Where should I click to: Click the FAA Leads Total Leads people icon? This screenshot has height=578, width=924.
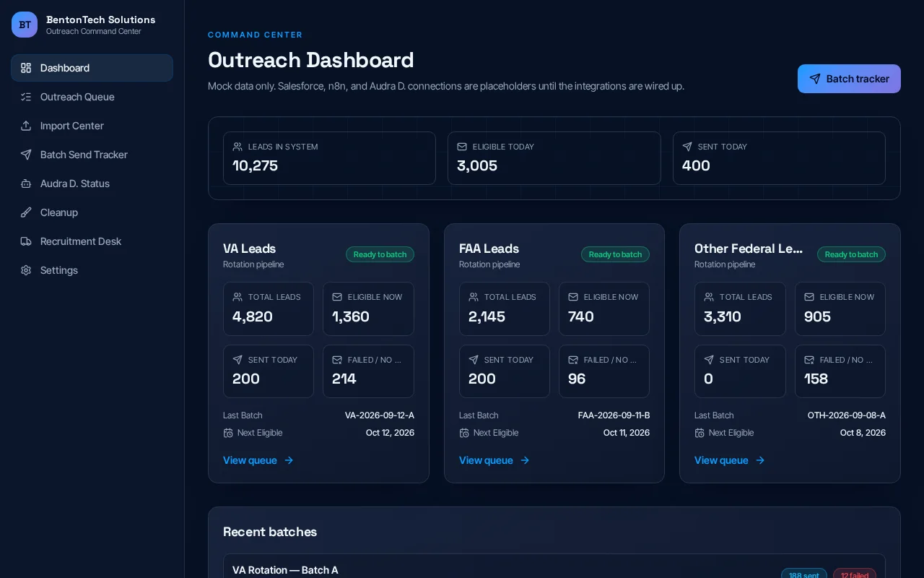[x=474, y=297]
